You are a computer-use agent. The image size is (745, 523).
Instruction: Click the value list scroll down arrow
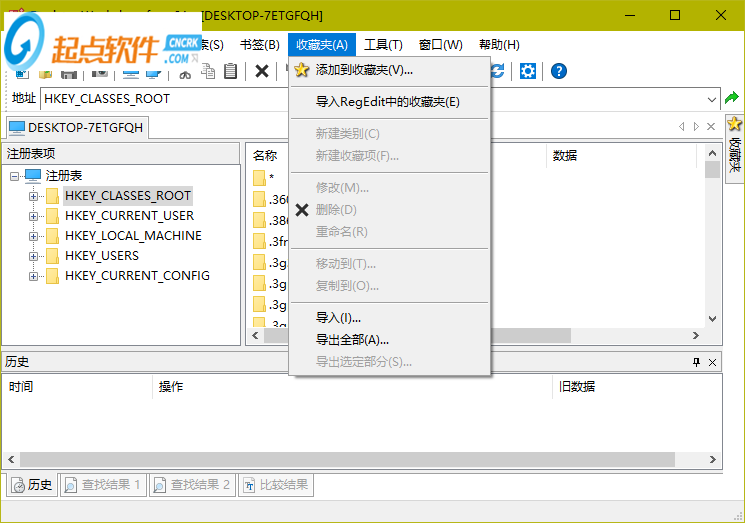coord(712,319)
